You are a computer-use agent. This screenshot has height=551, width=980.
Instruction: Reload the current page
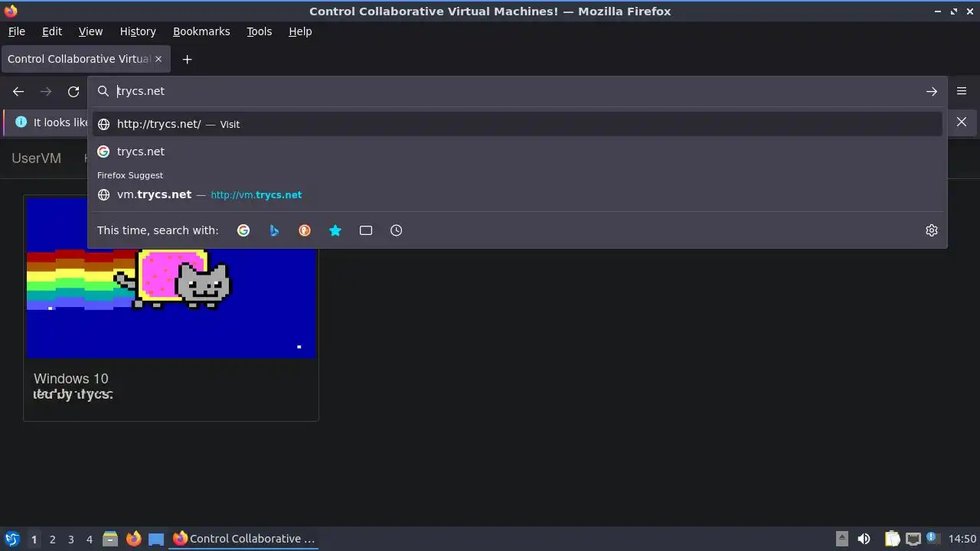[x=73, y=91]
